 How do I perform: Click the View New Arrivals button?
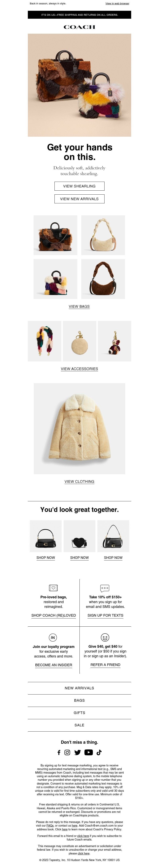79,199
